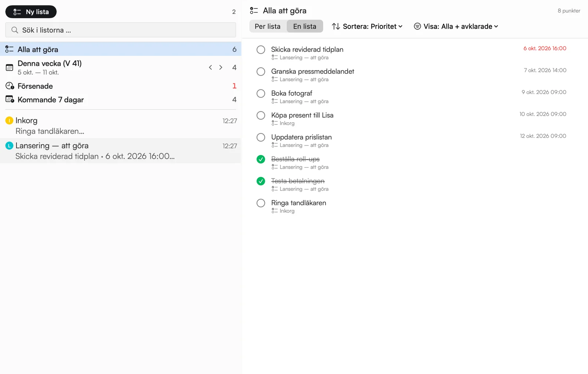The height and width of the screenshot is (374, 588).
Task: Click the Försenade clock icon
Action: (x=10, y=86)
